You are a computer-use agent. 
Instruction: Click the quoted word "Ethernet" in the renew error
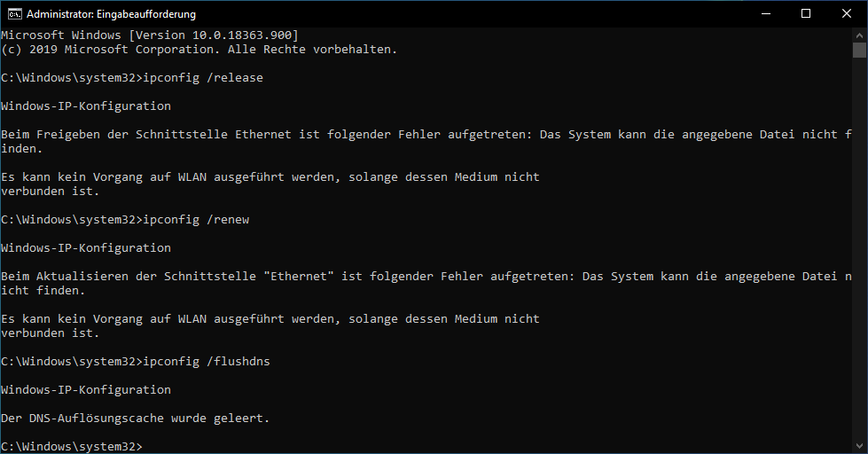tap(302, 276)
